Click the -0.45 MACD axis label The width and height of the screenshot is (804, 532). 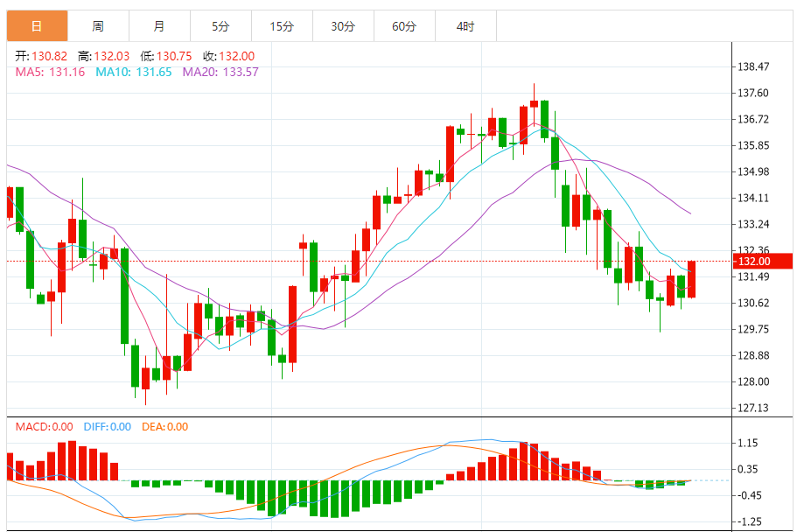[x=749, y=495]
